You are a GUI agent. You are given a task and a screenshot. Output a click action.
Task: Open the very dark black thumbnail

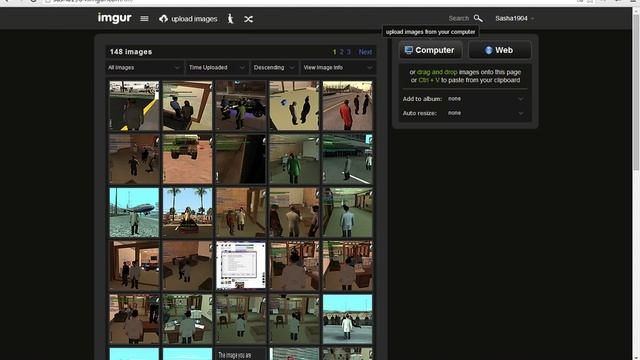(x=241, y=159)
